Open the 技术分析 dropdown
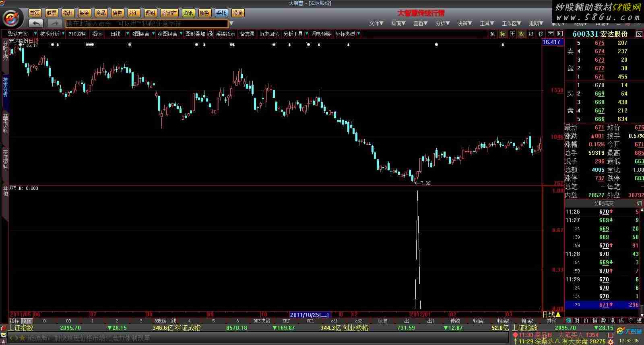 [x=52, y=34]
